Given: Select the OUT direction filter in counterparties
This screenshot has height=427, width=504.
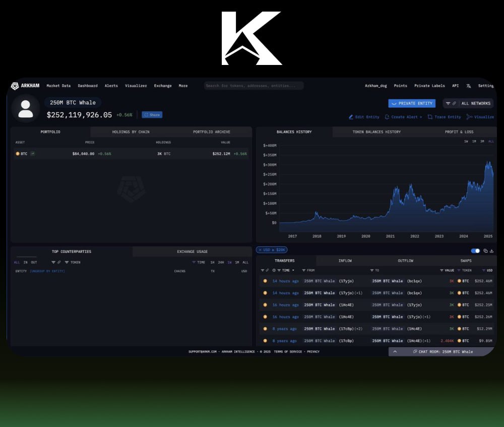Looking at the screenshot, I should click(34, 262).
